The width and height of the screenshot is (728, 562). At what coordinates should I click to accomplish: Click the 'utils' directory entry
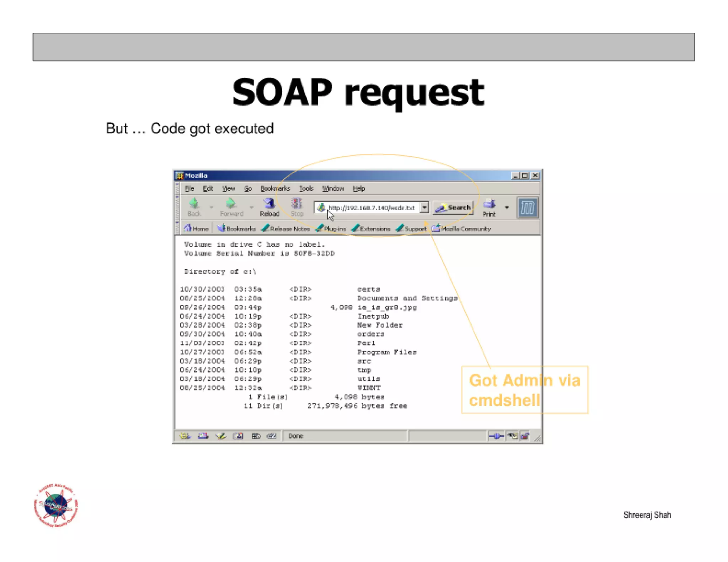369,379
